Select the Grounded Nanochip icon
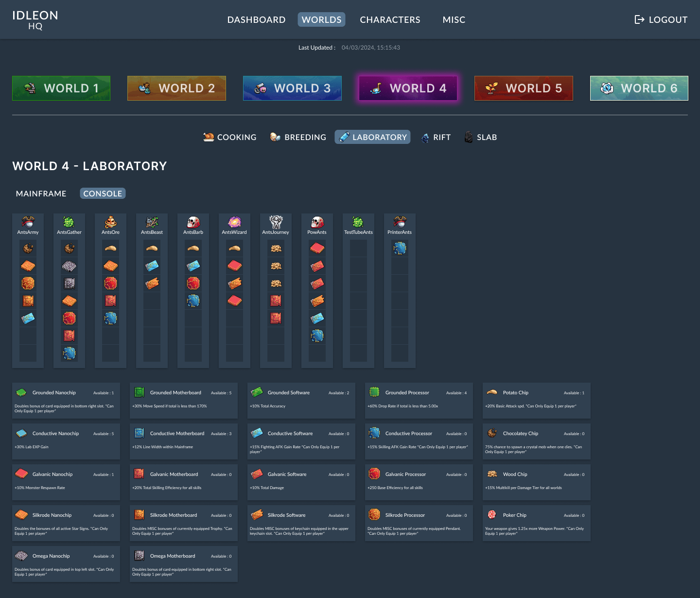The width and height of the screenshot is (700, 598). point(21,392)
